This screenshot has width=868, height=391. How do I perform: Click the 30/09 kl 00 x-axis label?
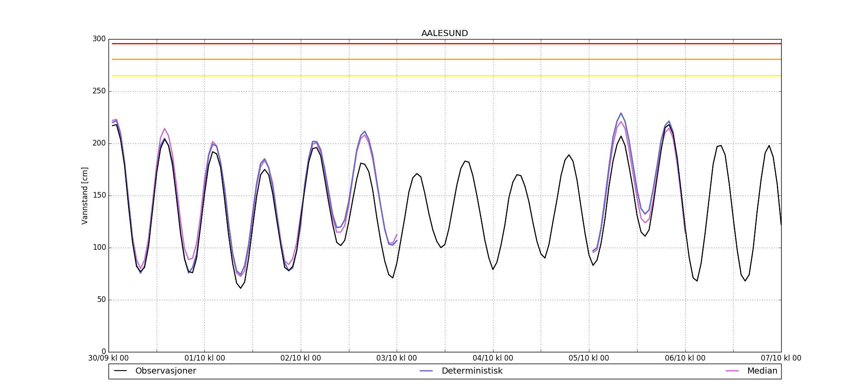(x=108, y=358)
